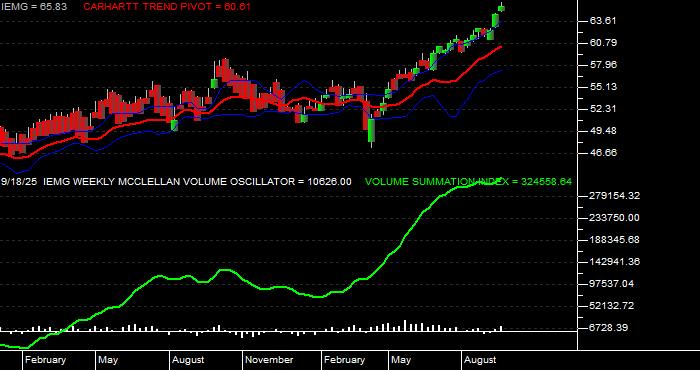Viewport: 700px width, 370px height.
Task: Select the green VOLUME SUMMATION INDEX label
Action: (468, 182)
